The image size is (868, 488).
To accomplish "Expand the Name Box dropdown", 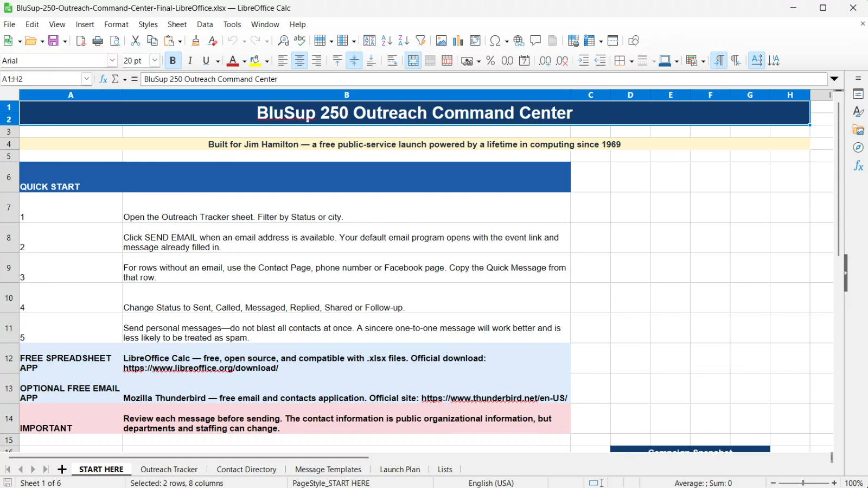I will (x=86, y=79).
